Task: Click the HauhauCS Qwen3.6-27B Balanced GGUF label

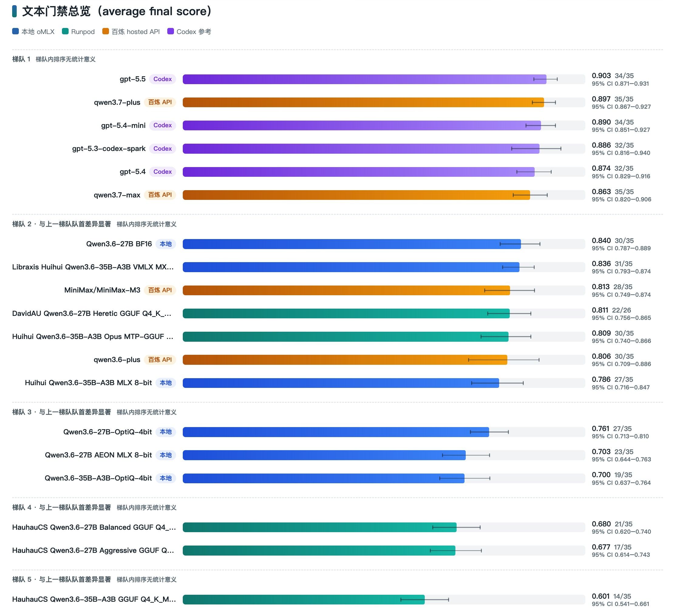Action: [94, 527]
